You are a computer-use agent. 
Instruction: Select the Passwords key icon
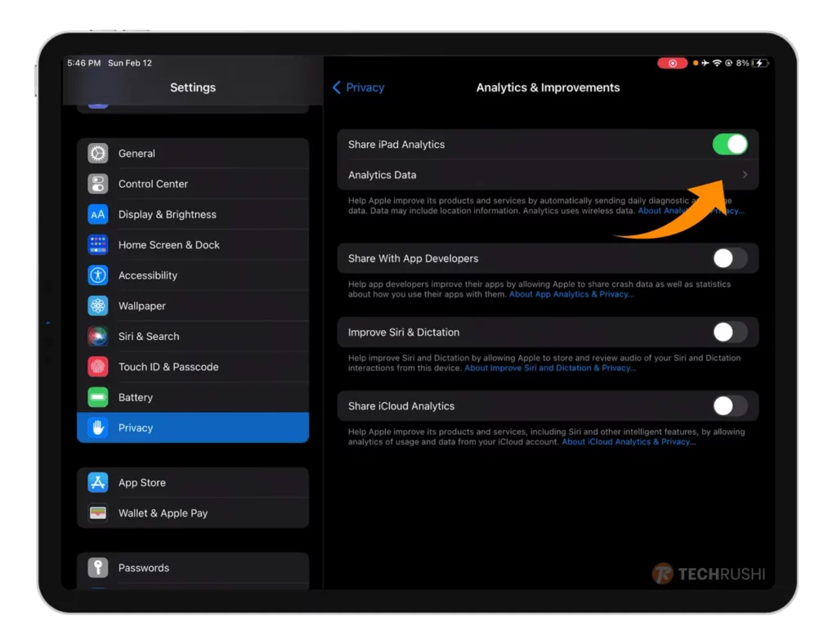tap(98, 568)
